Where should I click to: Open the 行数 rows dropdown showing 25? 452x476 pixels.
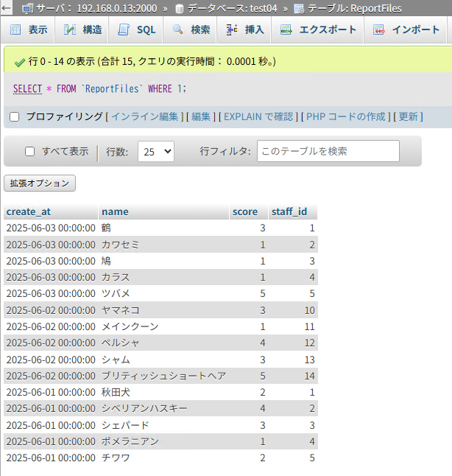click(x=156, y=151)
